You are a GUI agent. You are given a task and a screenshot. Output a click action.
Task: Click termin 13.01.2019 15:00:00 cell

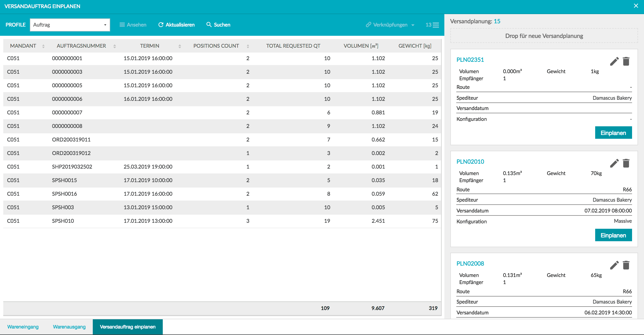coord(148,207)
